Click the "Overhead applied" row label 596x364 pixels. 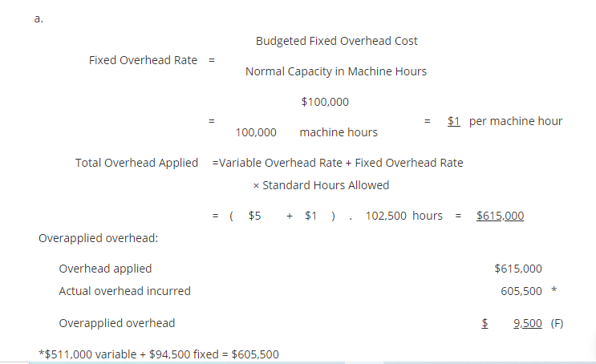click(105, 269)
